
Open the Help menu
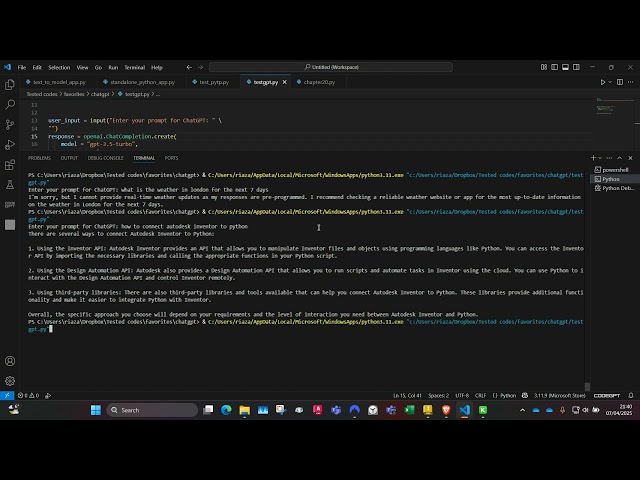pyautogui.click(x=157, y=67)
